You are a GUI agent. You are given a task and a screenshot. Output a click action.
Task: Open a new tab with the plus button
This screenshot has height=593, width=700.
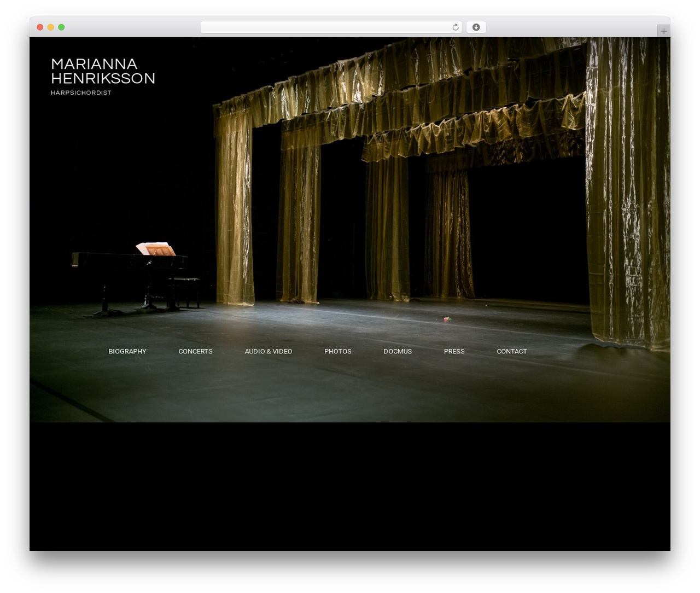(x=663, y=31)
